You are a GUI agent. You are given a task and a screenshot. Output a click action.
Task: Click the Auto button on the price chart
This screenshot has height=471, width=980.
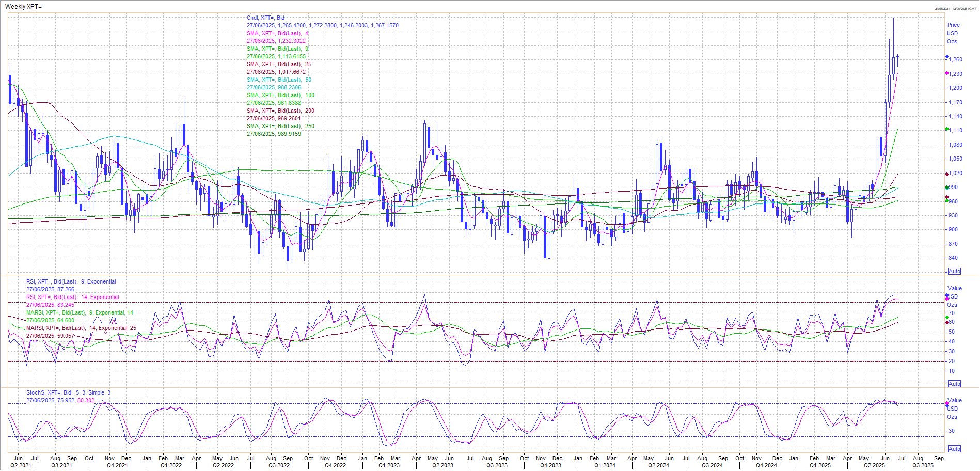pos(954,271)
